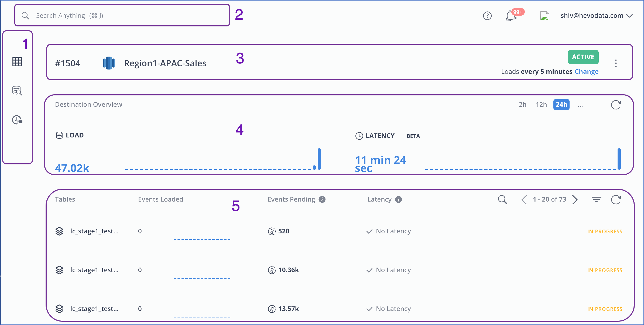Open the filter icon in the Tables header
The height and width of the screenshot is (325, 644).
pyautogui.click(x=596, y=200)
